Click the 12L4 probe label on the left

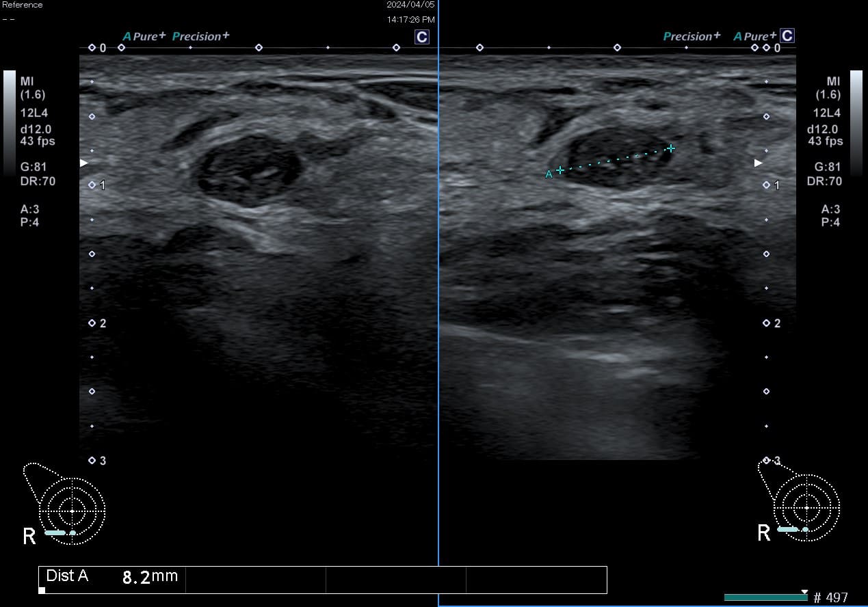coord(34,113)
